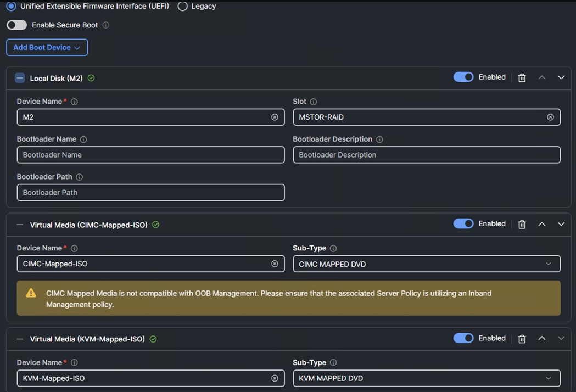Image resolution: width=576 pixels, height=392 pixels.
Task: Open info icon for Bootloader Path
Action: [x=80, y=177]
